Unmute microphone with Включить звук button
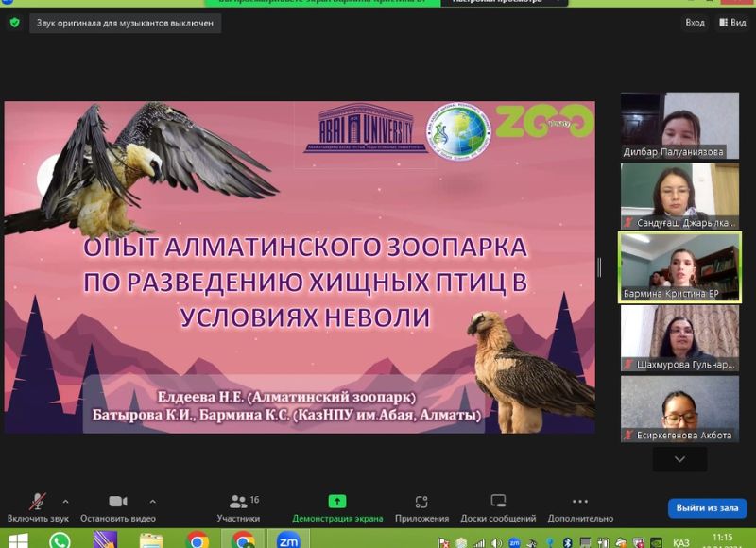This screenshot has height=548, width=756. point(38,506)
